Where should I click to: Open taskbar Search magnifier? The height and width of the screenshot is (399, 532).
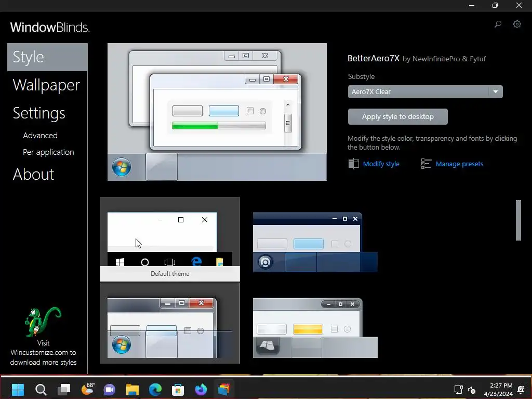pos(41,390)
